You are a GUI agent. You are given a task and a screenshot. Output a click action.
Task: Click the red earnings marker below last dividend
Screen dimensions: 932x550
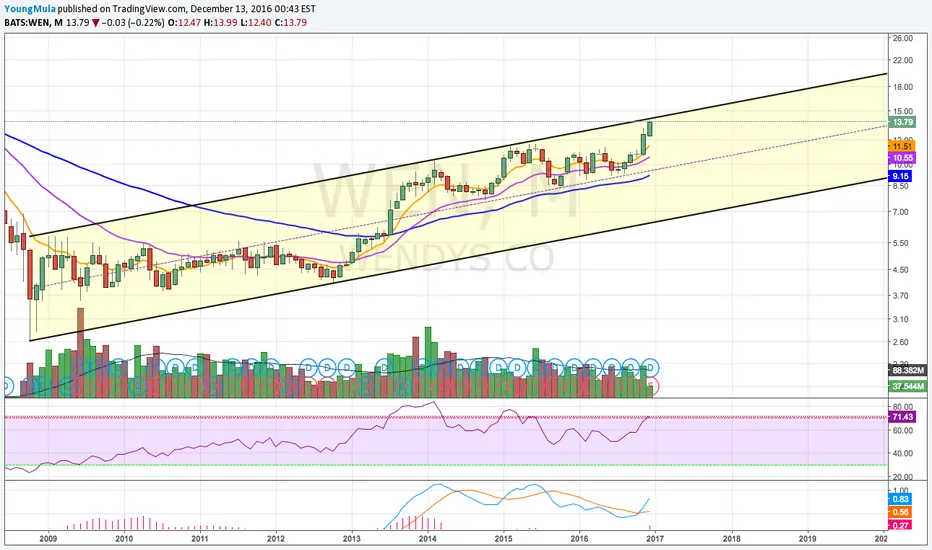pyautogui.click(x=652, y=385)
